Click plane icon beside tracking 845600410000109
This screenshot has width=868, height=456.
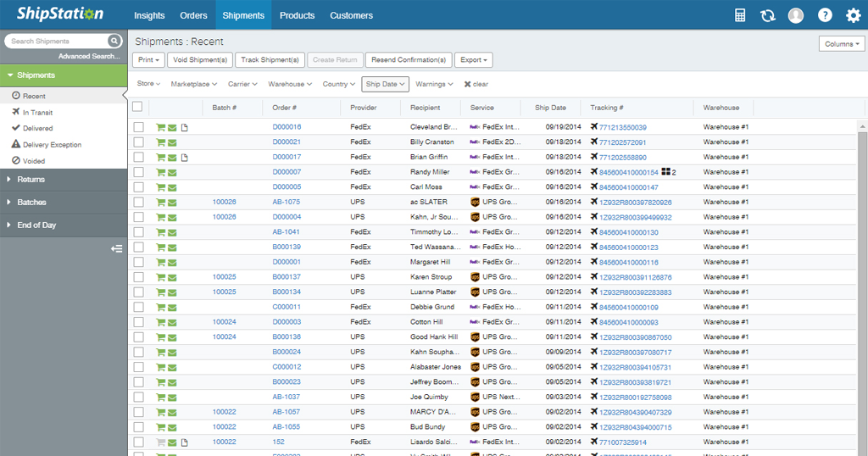pyautogui.click(x=594, y=307)
